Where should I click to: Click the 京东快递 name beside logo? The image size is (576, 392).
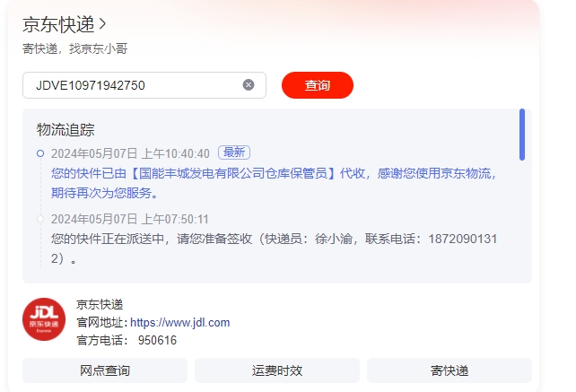[100, 304]
